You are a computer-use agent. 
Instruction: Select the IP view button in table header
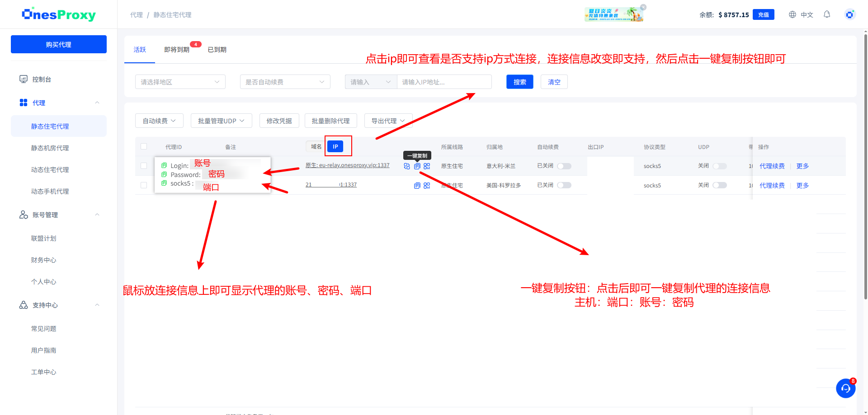[335, 146]
